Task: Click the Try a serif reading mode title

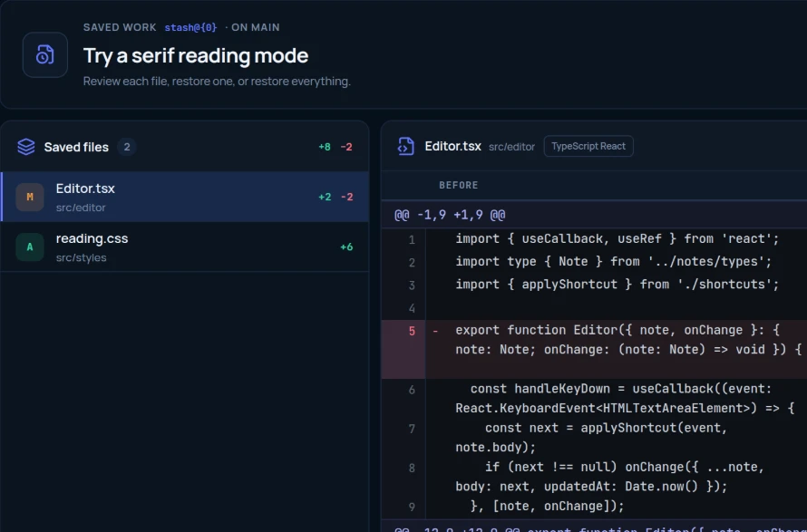Action: point(196,55)
